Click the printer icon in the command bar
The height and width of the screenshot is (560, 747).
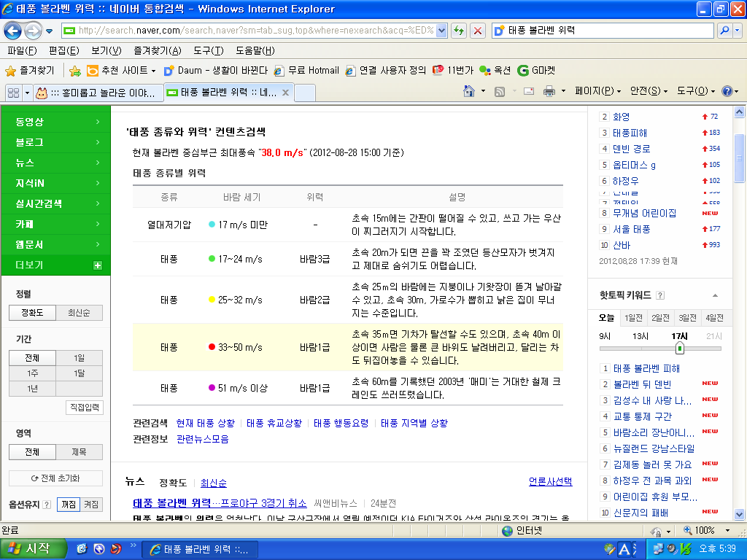549,91
